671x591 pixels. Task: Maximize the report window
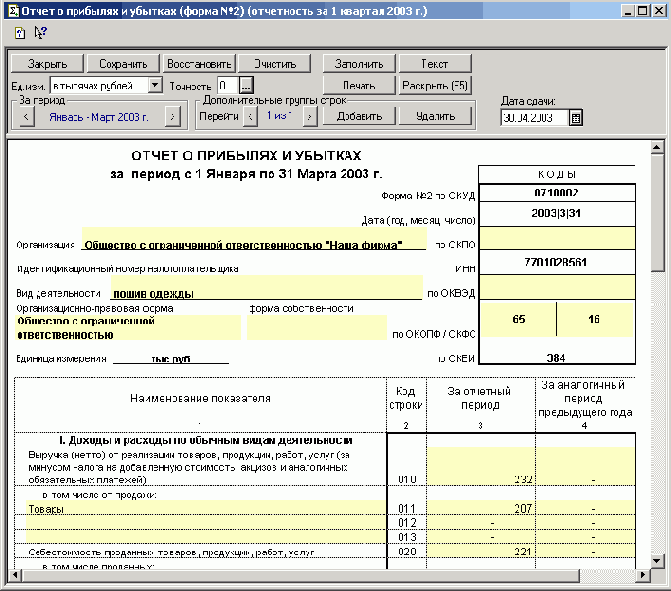(x=643, y=11)
